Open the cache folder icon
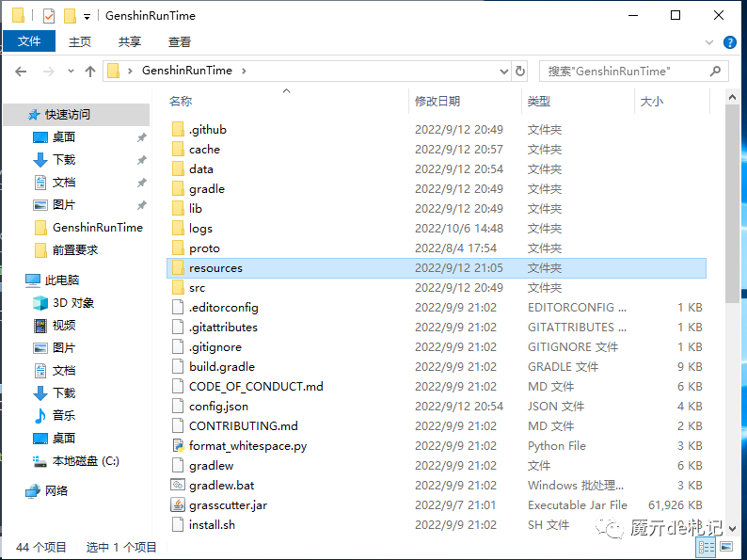The height and width of the screenshot is (560, 747). pos(178,149)
